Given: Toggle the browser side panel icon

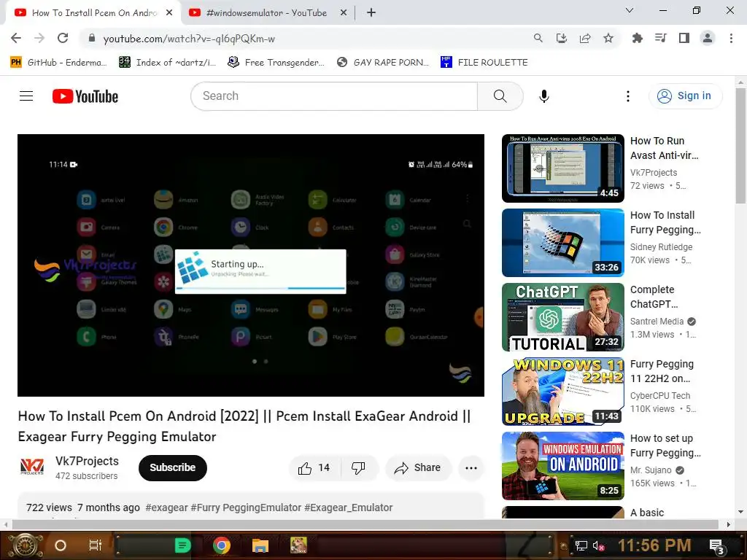Looking at the screenshot, I should click(684, 38).
